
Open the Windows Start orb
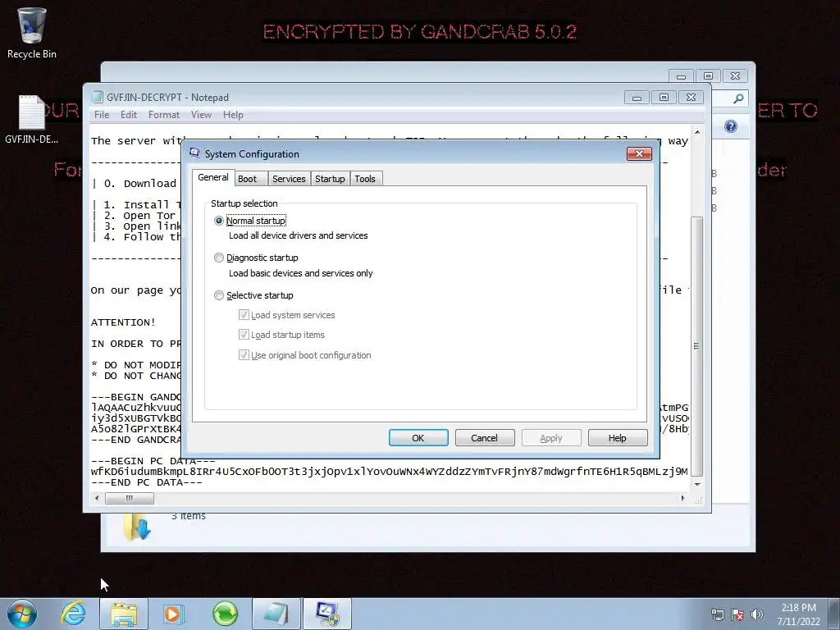coord(22,614)
